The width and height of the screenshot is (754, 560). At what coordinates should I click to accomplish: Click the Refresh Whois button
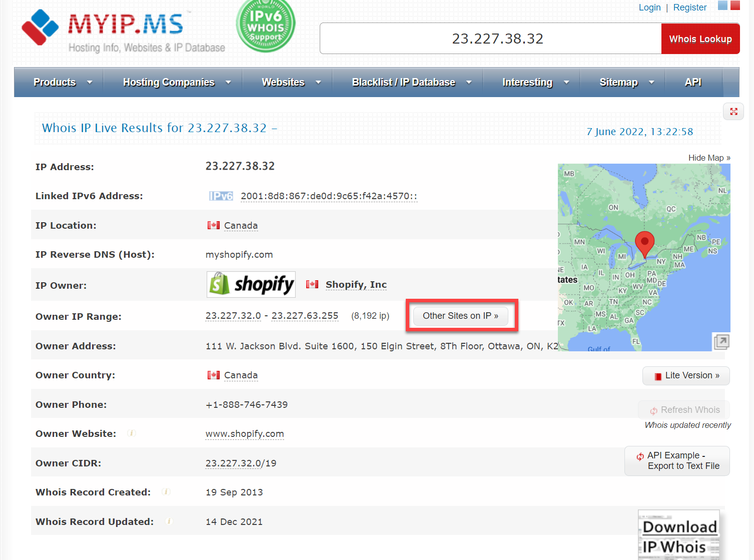click(684, 410)
